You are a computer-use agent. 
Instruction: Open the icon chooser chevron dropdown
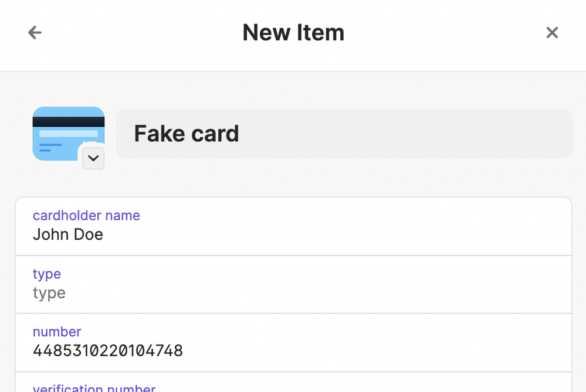93,158
